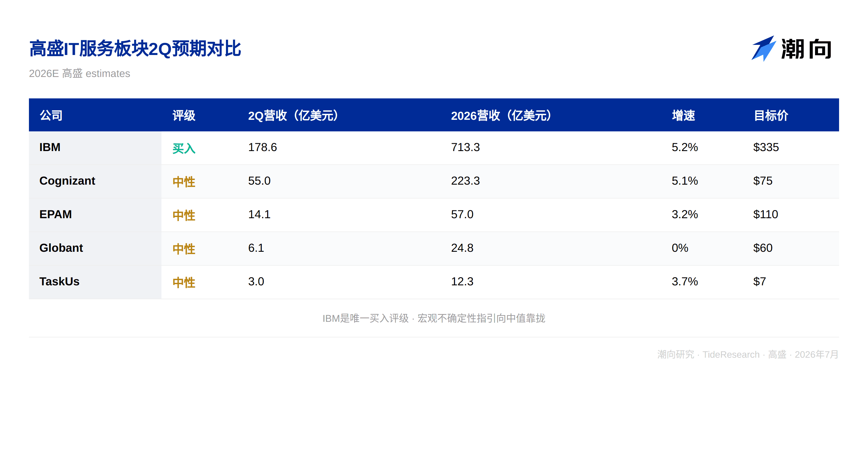Click Cognizant target price $75
Viewport: 868px width, 463px height.
[x=763, y=181]
